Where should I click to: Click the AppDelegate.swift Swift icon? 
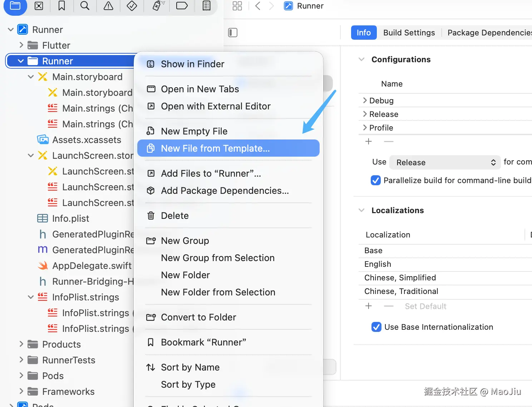coord(43,266)
